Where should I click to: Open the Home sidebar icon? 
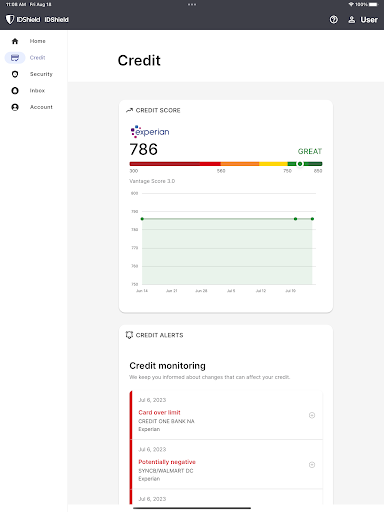(x=15, y=41)
